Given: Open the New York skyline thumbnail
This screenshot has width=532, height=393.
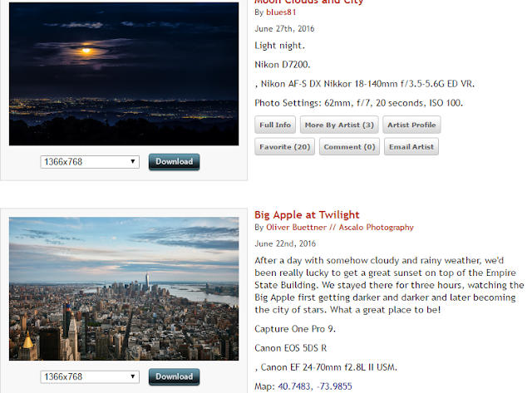Looking at the screenshot, I should tap(124, 288).
